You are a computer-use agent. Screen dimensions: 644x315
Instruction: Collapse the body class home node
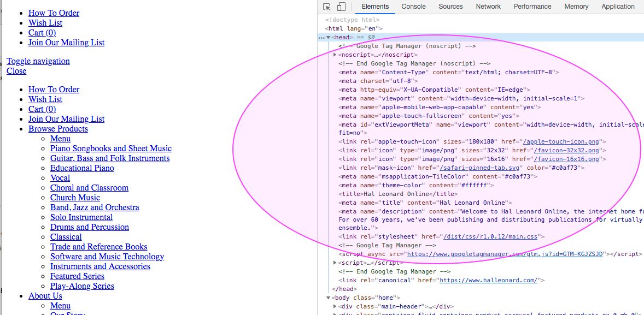328,298
